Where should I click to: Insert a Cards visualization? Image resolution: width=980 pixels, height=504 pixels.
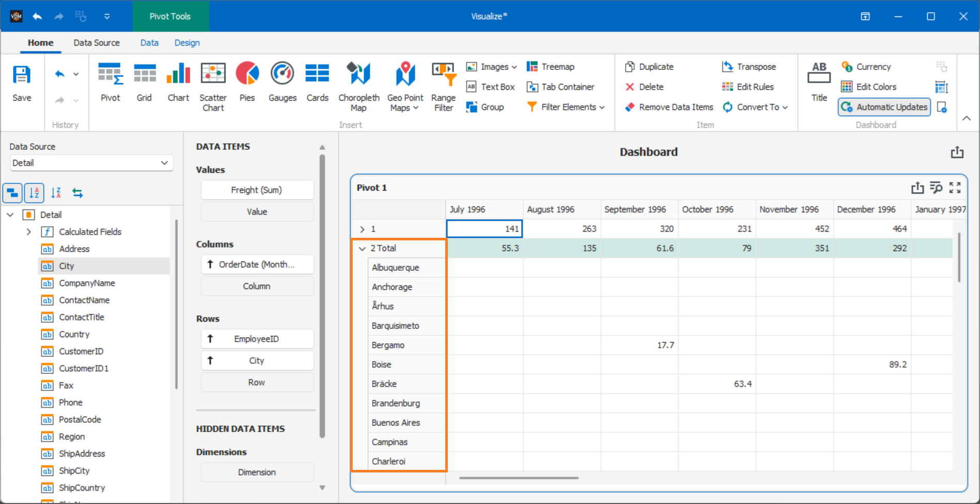point(317,83)
